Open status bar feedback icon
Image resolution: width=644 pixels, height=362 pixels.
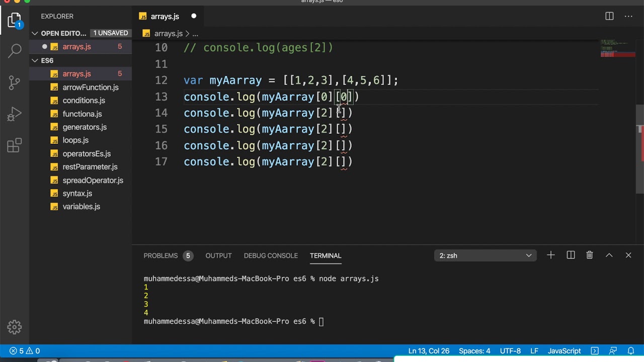click(613, 351)
